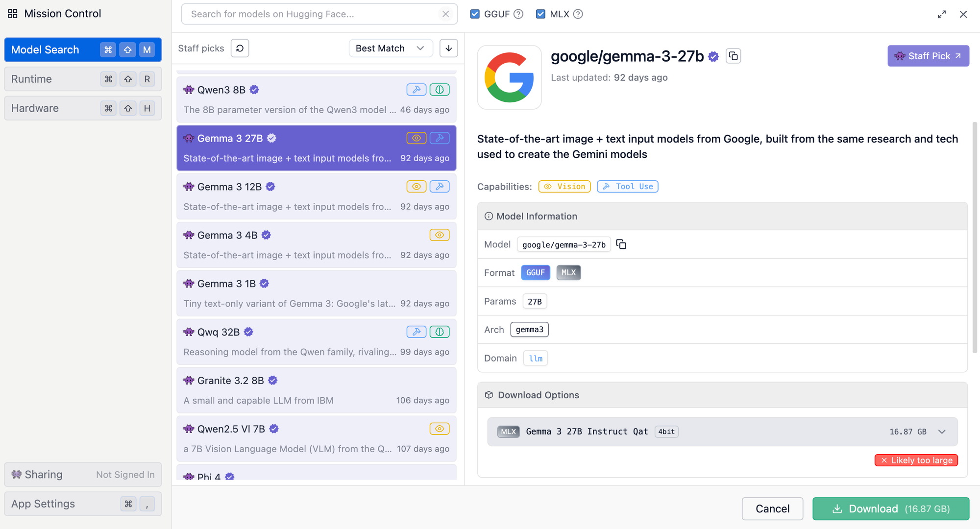
Task: Click Gemma 3 4B vision eye icon
Action: [440, 235]
